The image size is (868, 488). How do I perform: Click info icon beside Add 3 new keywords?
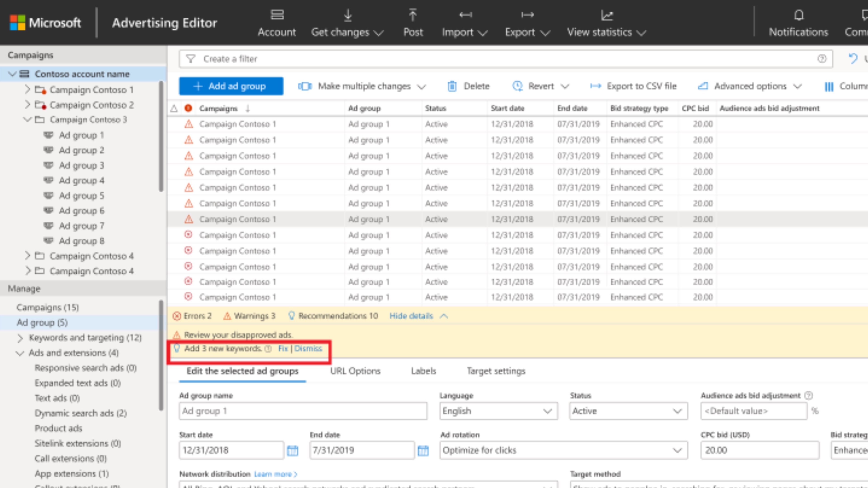tap(268, 349)
